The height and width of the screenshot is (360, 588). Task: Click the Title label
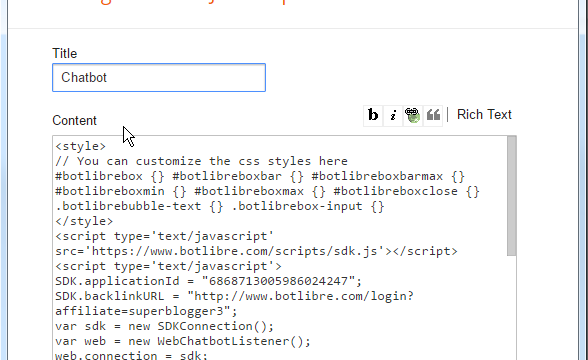[64, 54]
